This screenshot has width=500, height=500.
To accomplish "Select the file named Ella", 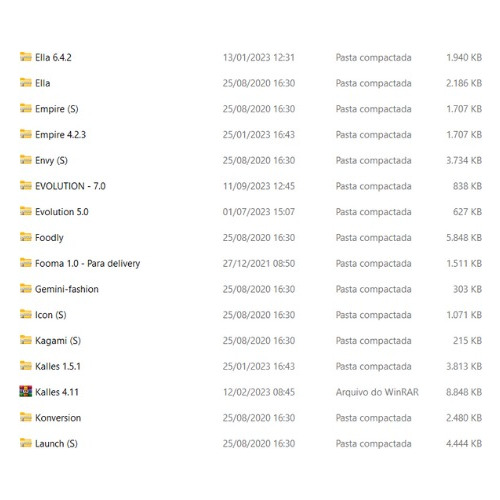I will (x=43, y=83).
